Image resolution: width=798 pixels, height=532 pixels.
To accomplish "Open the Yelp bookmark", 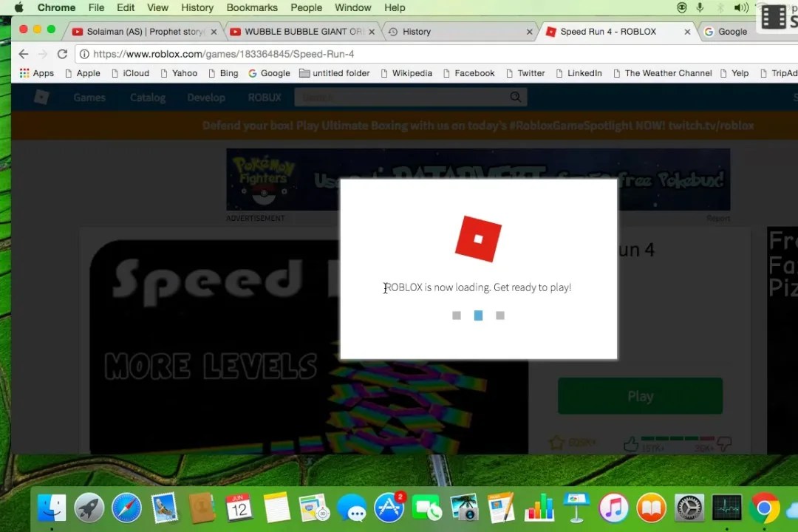I will (734, 73).
